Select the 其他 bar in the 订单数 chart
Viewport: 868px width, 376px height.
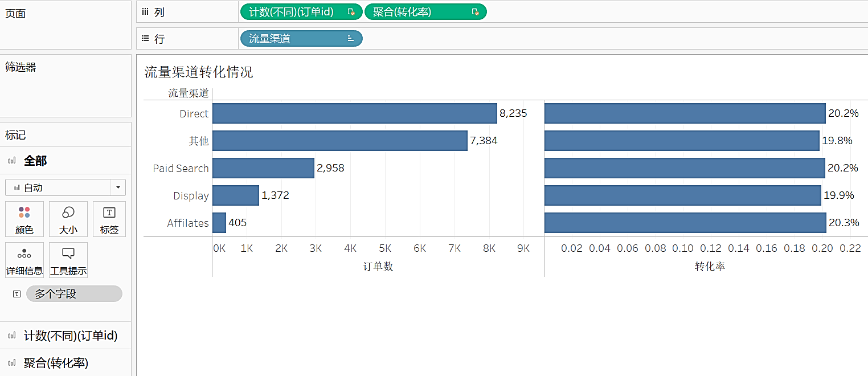pos(340,141)
